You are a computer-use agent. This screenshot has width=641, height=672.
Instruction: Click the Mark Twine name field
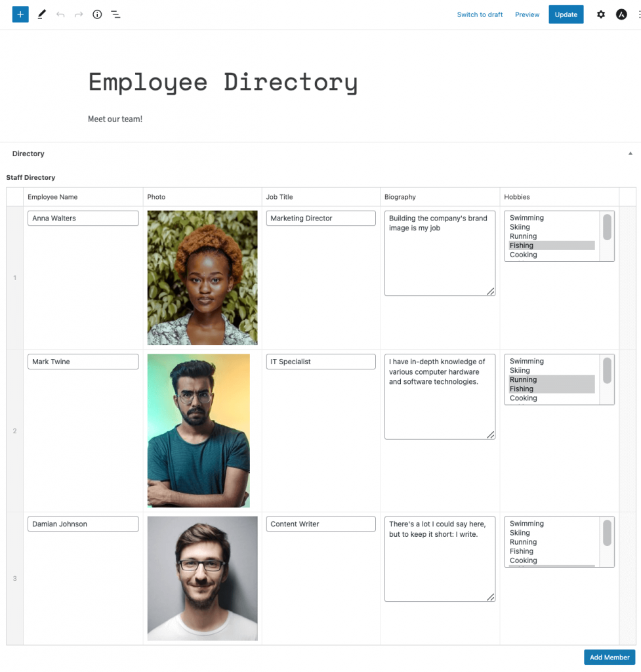pos(83,362)
